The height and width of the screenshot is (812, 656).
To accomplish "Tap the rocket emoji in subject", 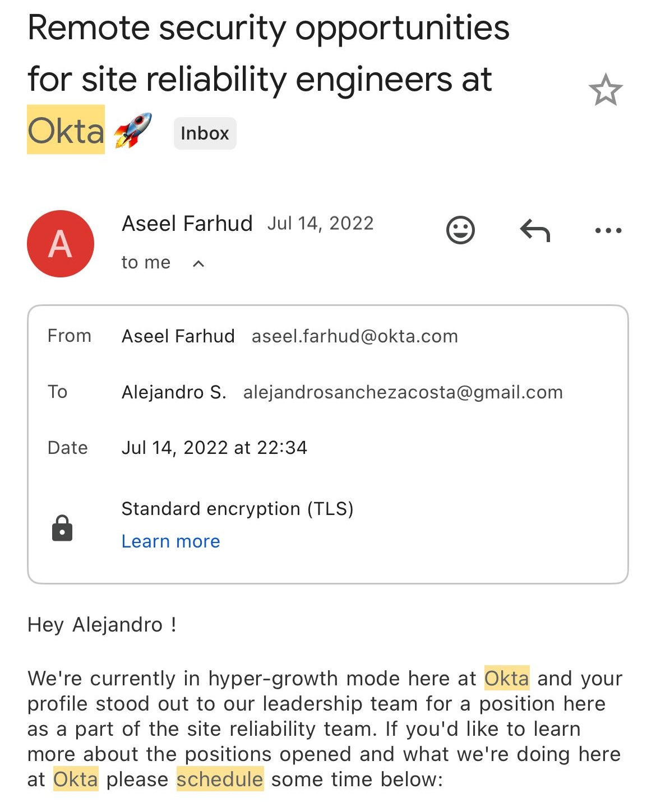I will click(132, 130).
